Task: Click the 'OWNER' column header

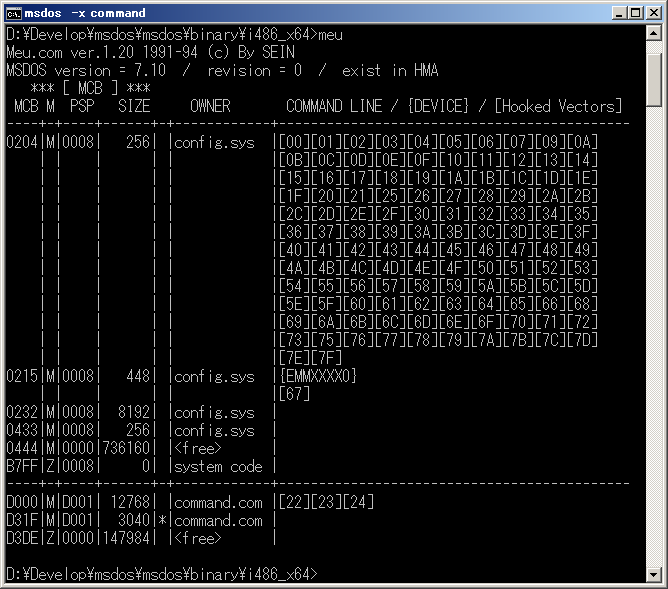Action: (210, 106)
